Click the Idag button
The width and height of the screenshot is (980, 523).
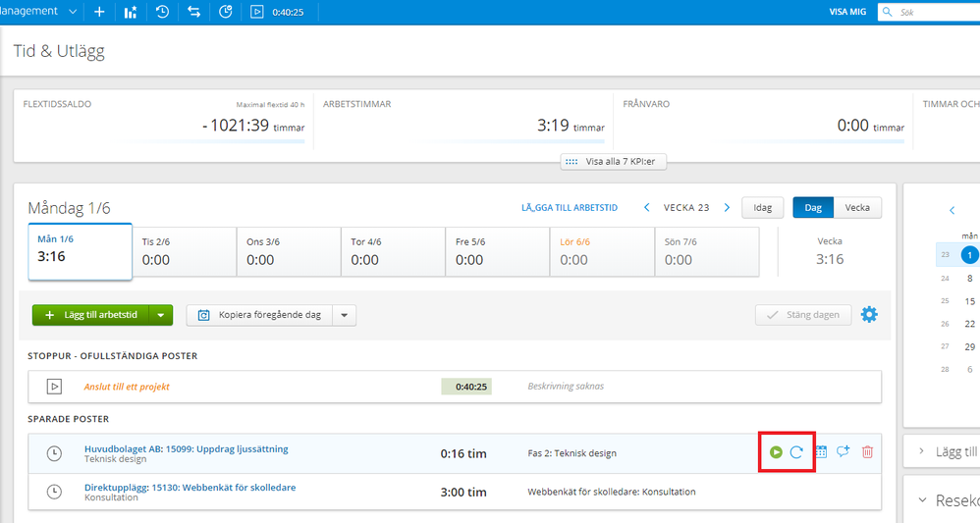[x=762, y=208]
